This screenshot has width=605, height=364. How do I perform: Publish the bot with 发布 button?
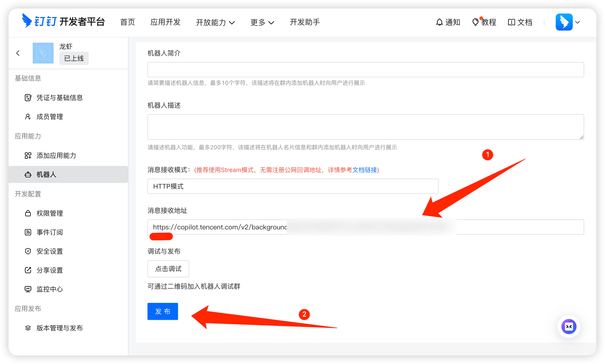tap(162, 311)
